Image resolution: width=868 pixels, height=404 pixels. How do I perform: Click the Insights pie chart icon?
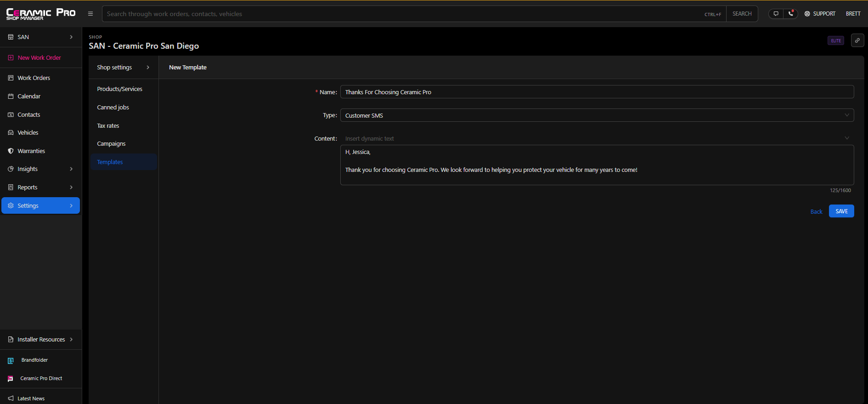click(11, 169)
